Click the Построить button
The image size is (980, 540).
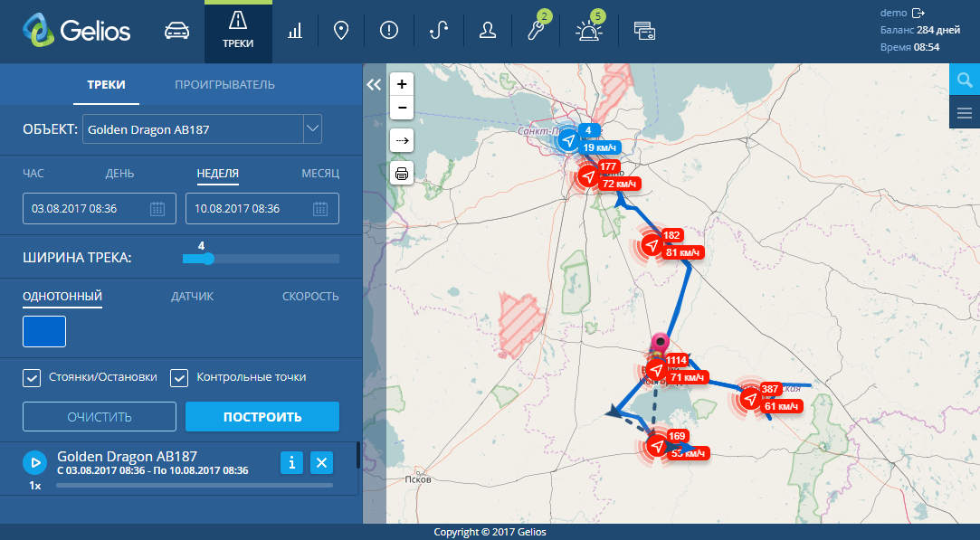click(262, 417)
